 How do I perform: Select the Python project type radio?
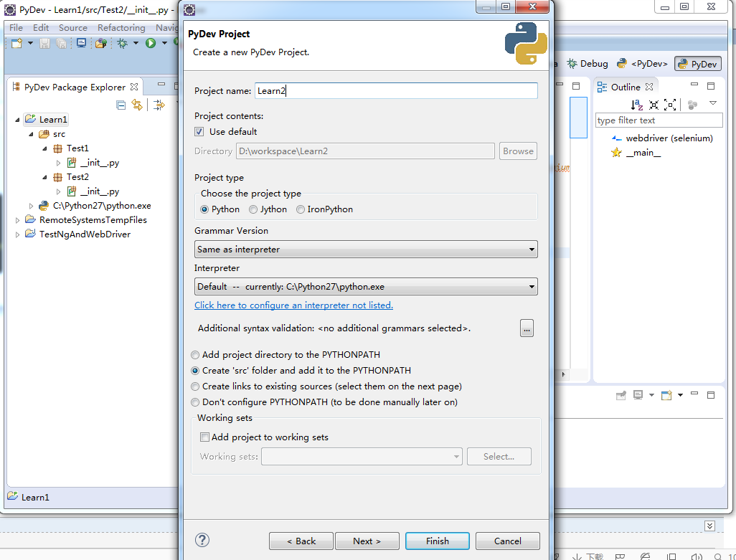pyautogui.click(x=204, y=209)
